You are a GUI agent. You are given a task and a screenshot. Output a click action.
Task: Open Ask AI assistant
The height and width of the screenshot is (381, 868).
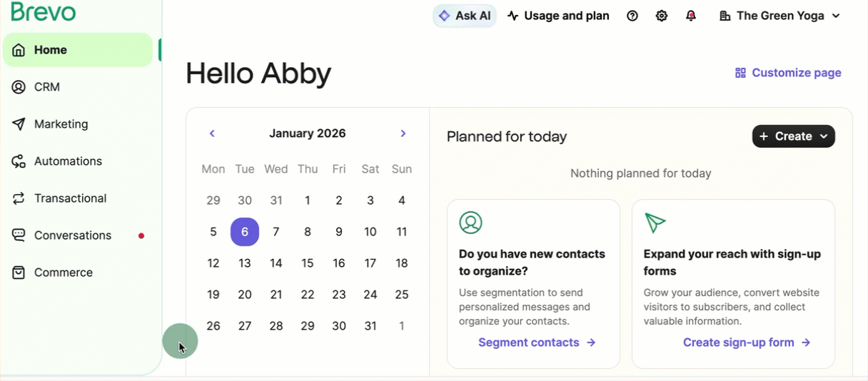pos(465,16)
